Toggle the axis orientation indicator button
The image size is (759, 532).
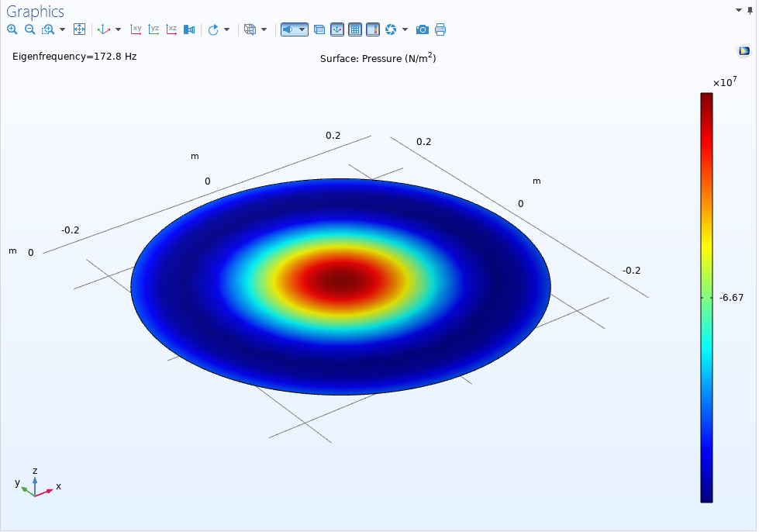(337, 29)
